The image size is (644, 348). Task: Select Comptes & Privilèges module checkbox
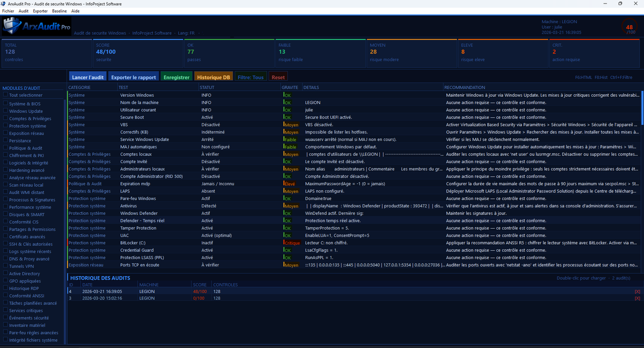click(x=6, y=118)
